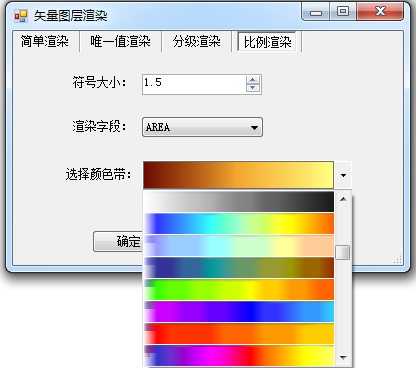Click the 矢量图层渲染 window title icon
Screen dimensions: 416x368
tap(21, 16)
